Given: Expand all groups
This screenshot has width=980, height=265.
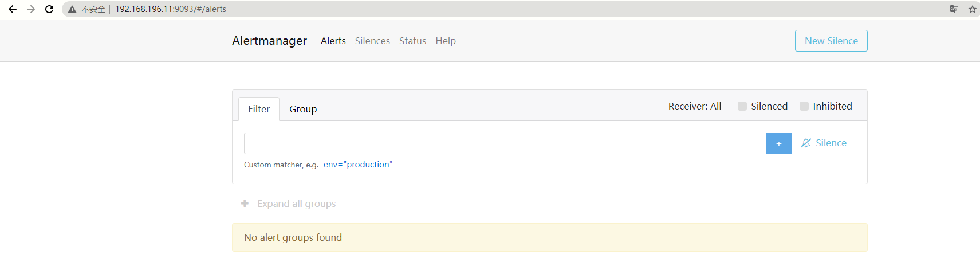Looking at the screenshot, I should (x=289, y=204).
